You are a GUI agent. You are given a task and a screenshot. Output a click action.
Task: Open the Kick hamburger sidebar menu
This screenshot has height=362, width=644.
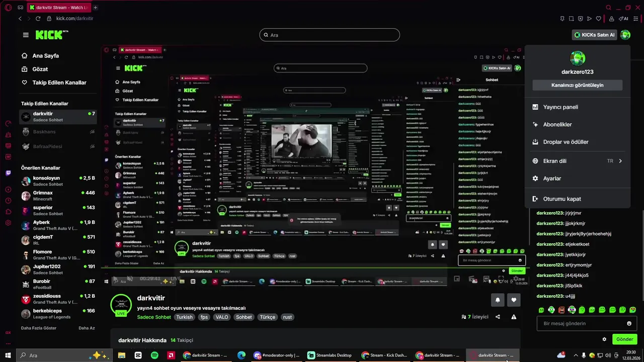point(26,35)
